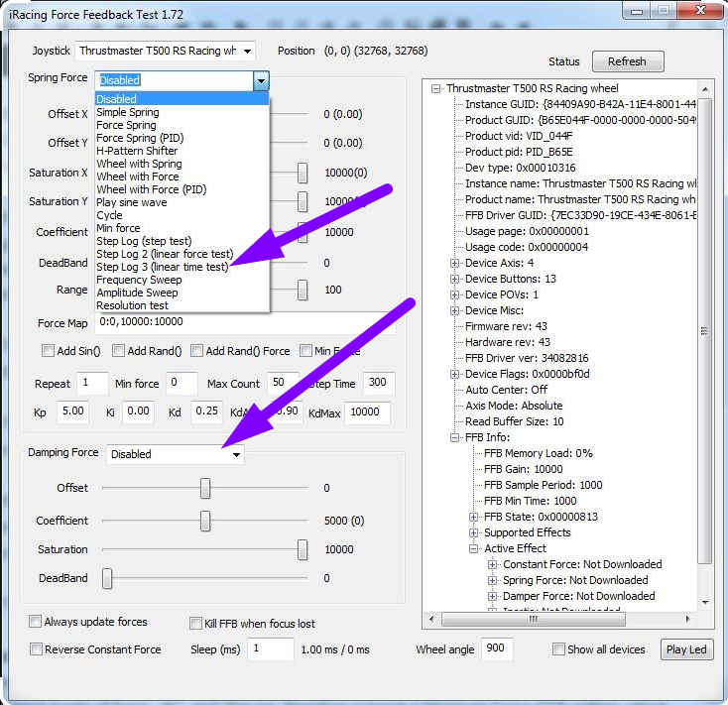Select the FFB Gain: 10000 row
Image resolution: width=728 pixels, height=705 pixels.
(x=523, y=469)
